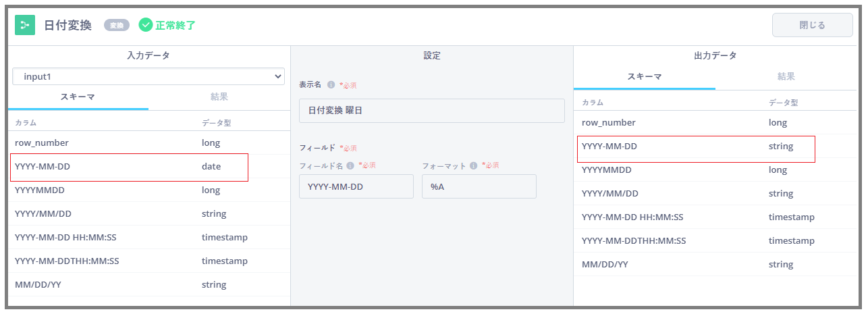868x314 pixels.
Task: Click info icon next to 表示名 label
Action: click(331, 85)
